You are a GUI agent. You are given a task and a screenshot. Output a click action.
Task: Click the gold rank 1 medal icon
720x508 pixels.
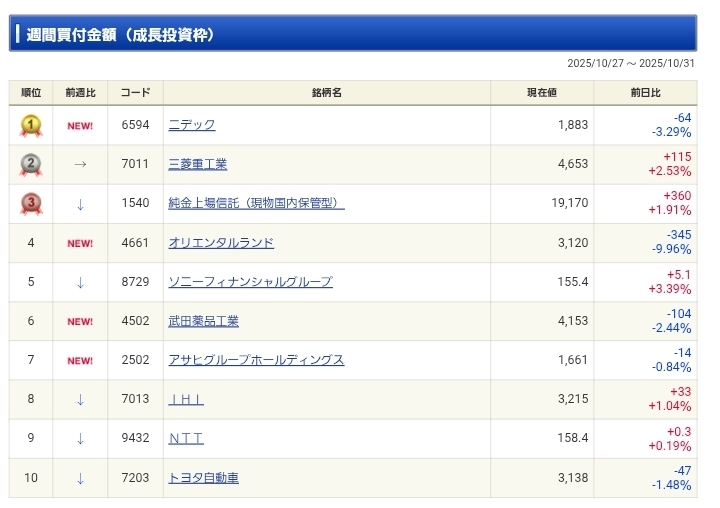tap(31, 126)
